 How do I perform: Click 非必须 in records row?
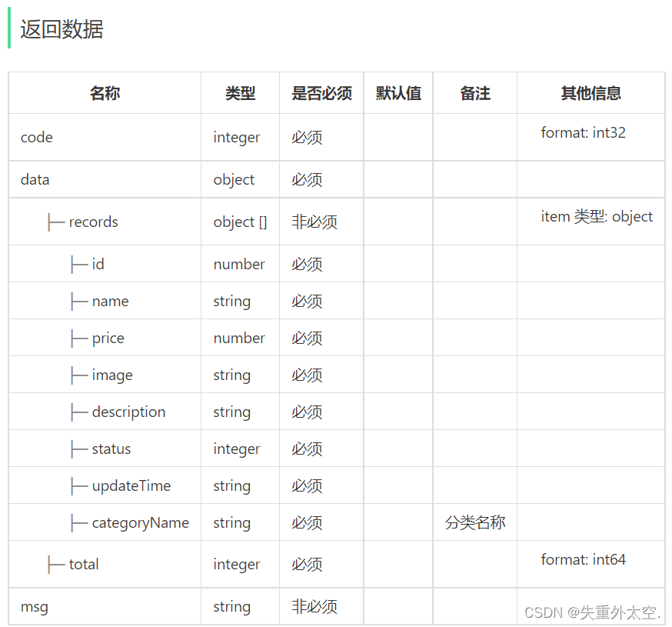314,222
